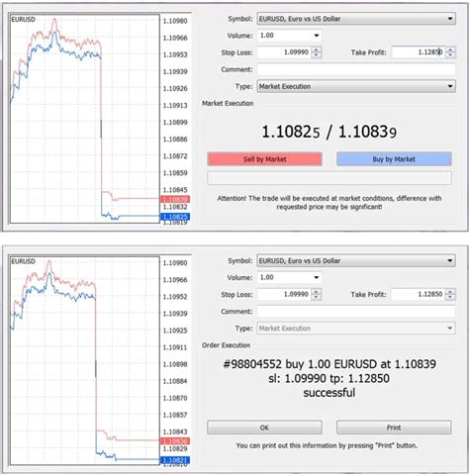The image size is (469, 476).
Task: Click the 'sl: 1.09990 tp: 1.12850' line
Action: [x=328, y=378]
